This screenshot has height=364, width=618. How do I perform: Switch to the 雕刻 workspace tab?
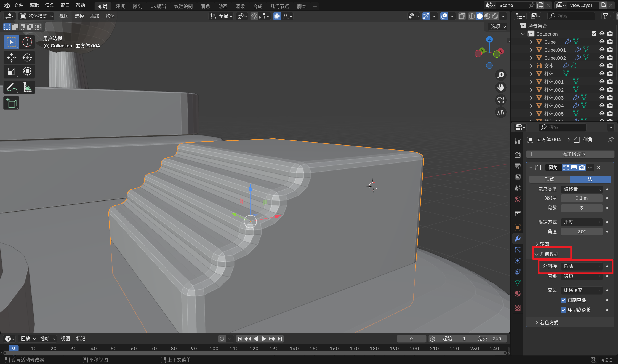137,6
